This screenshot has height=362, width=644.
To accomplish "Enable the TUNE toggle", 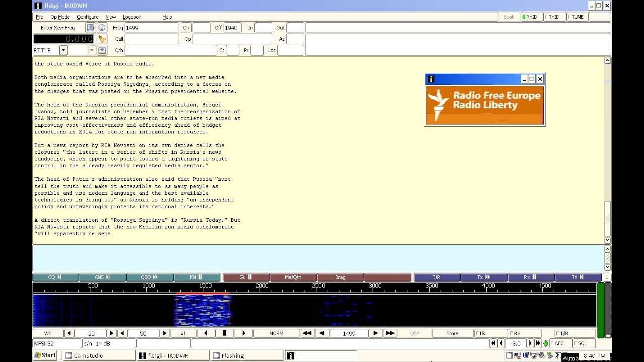I will 577,17.
